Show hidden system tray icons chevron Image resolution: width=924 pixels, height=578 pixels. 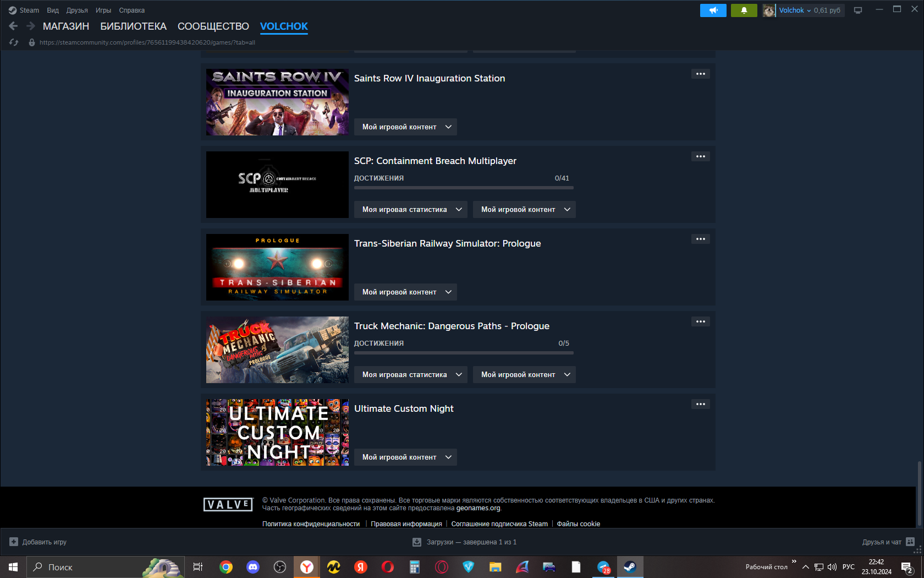[x=806, y=567]
